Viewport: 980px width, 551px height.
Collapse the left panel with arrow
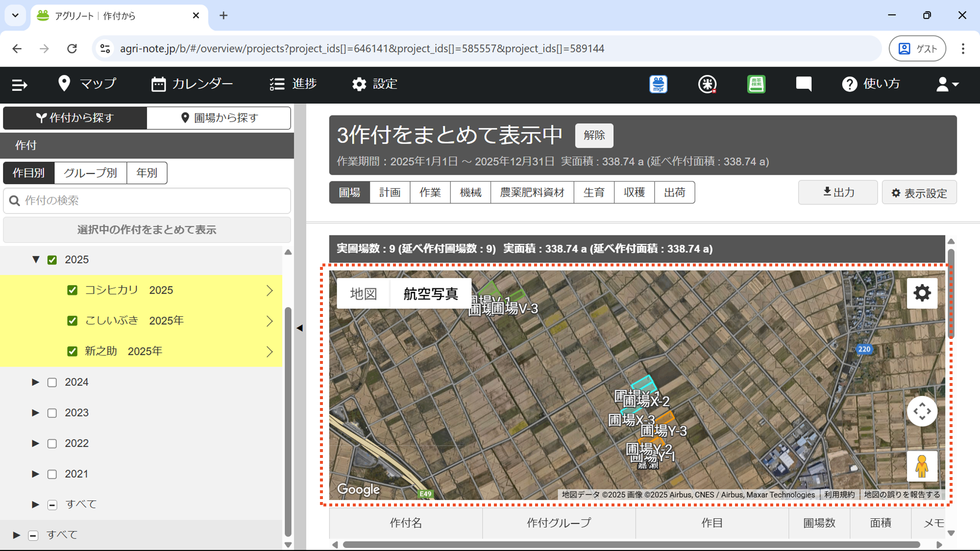(x=299, y=328)
